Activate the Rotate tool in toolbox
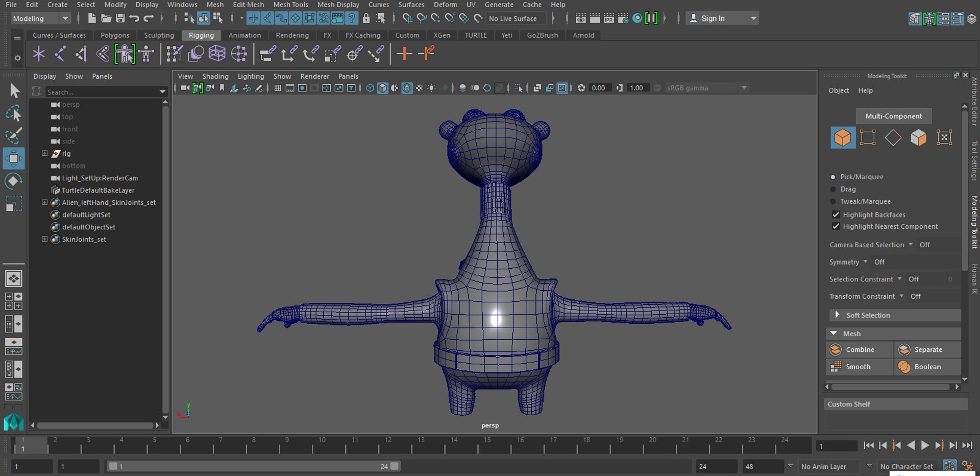 pyautogui.click(x=14, y=181)
